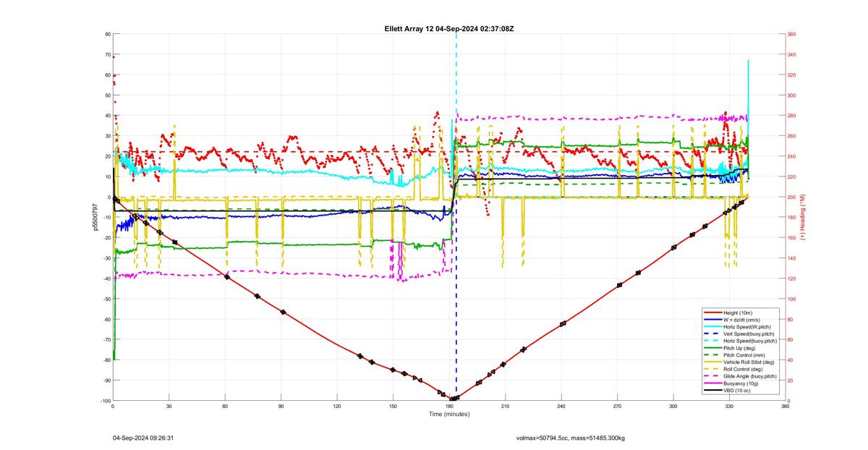
Task: Click the 'volmax=50794.5cc, mass=51485.300kg' footer text
Action: tap(571, 438)
